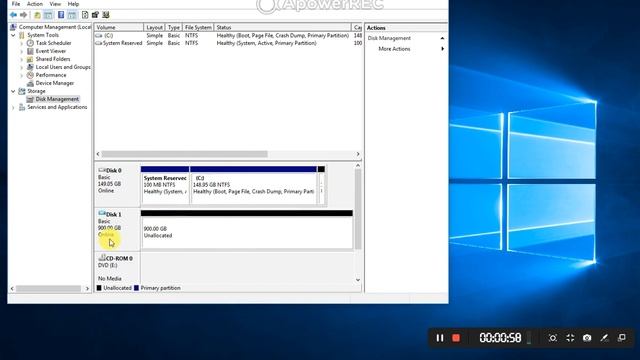Stop the ApowerREC recording with red button
This screenshot has width=640, height=360.
456,338
